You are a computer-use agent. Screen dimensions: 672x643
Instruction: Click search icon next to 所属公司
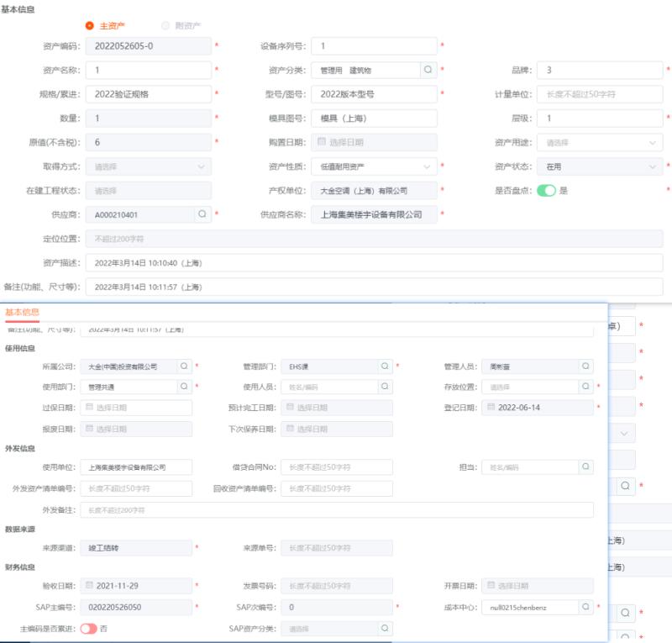pos(184,366)
